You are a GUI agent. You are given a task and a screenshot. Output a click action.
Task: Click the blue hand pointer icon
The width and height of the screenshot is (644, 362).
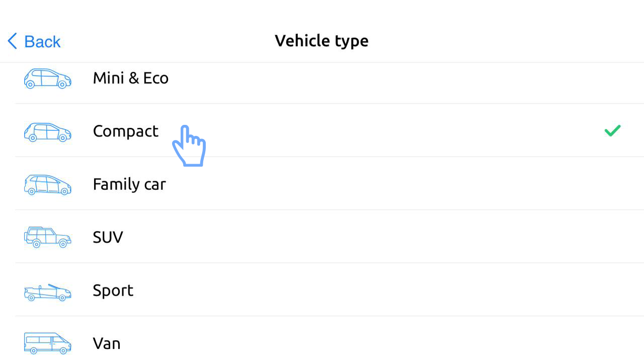189,147
